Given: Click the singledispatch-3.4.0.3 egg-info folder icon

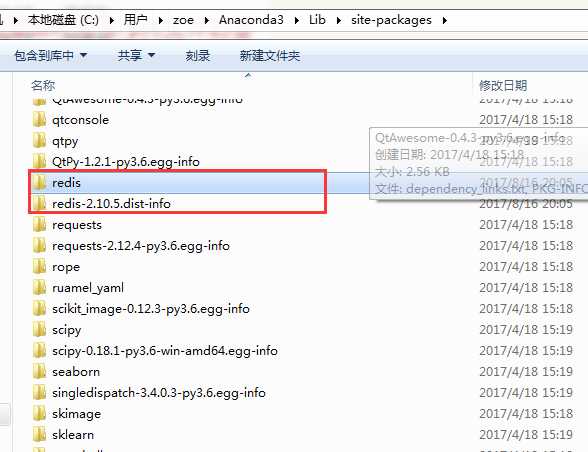Looking at the screenshot, I should pyautogui.click(x=39, y=393).
